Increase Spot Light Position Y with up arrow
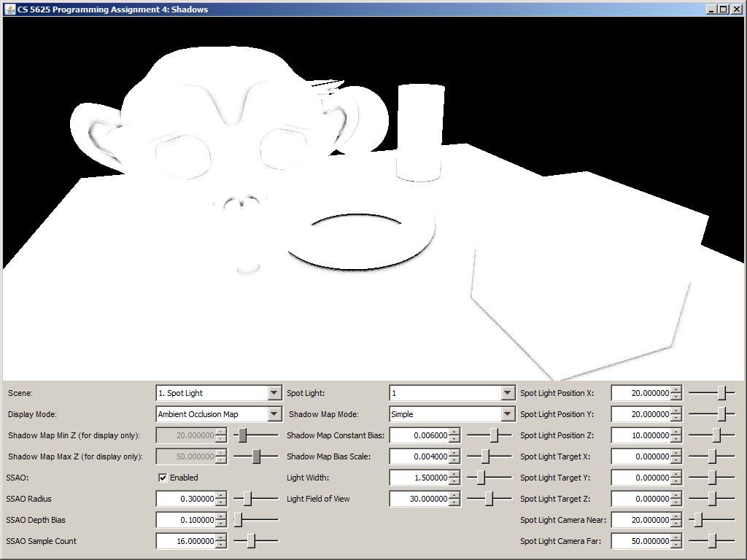The image size is (747, 560). [x=676, y=411]
